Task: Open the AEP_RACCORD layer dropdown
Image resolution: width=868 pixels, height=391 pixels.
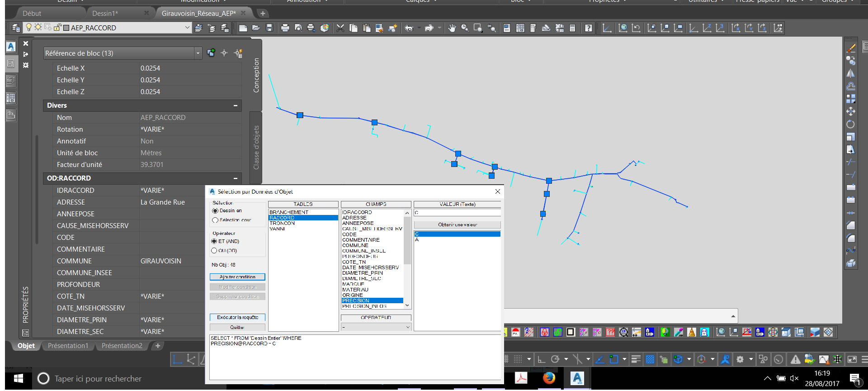Action: coord(187,28)
